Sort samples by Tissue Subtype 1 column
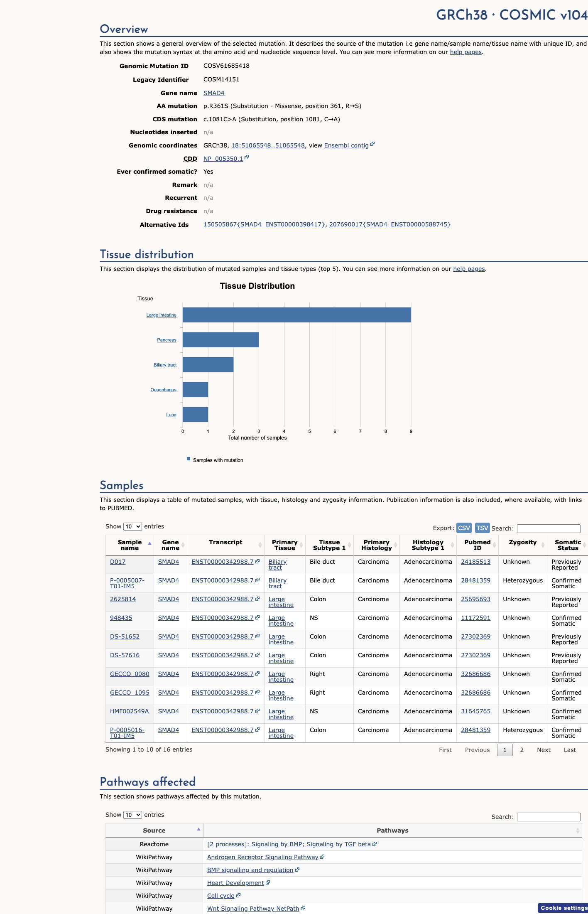This screenshot has width=588, height=914. point(329,545)
